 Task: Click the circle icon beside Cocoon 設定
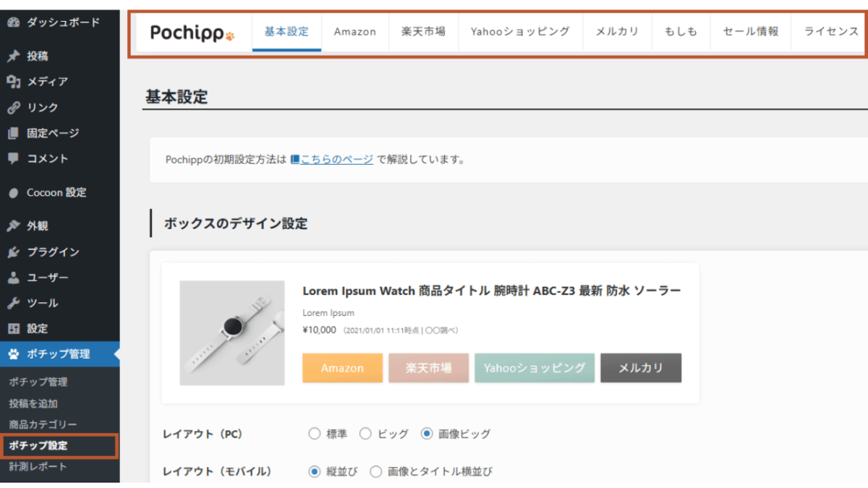point(13,193)
